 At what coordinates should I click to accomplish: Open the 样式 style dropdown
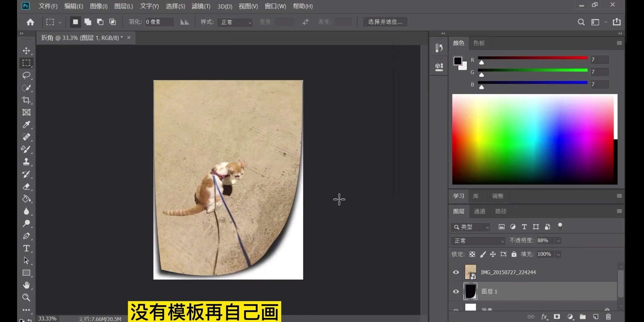(x=235, y=22)
